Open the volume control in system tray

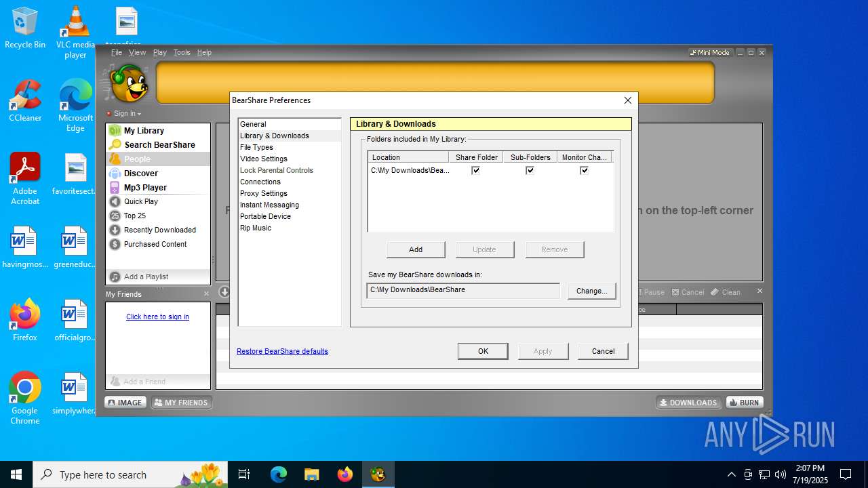(781, 474)
